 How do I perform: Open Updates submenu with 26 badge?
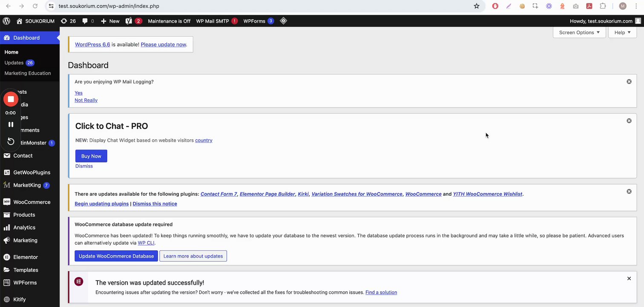19,63
